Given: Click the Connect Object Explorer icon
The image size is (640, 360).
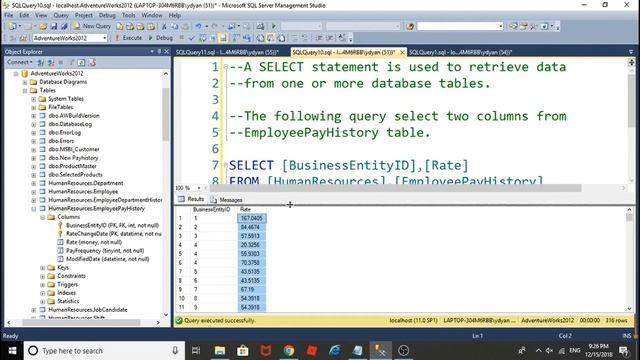Looking at the screenshot, I should (41, 62).
